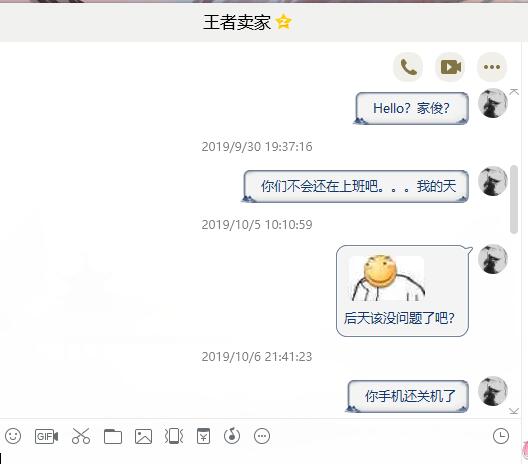Open the send file folder icon
The width and height of the screenshot is (528, 464).
click(x=113, y=437)
